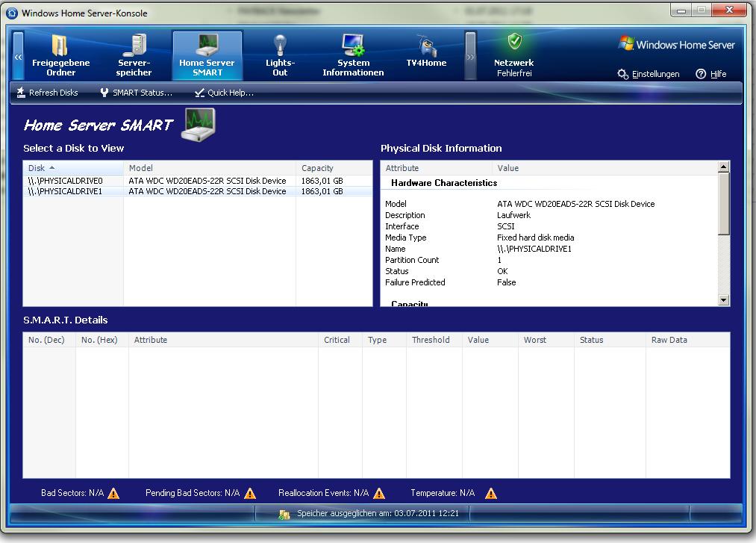Select the Home Server SMART tab

click(207, 55)
